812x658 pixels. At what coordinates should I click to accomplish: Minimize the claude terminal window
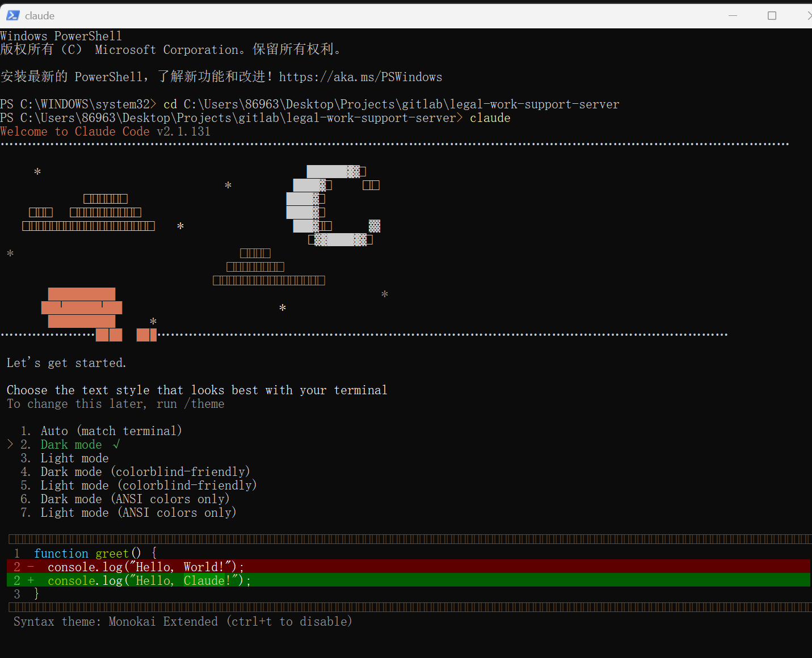click(733, 15)
